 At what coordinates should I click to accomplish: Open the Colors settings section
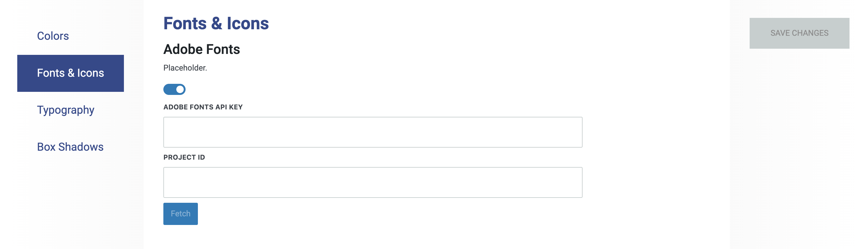click(53, 36)
